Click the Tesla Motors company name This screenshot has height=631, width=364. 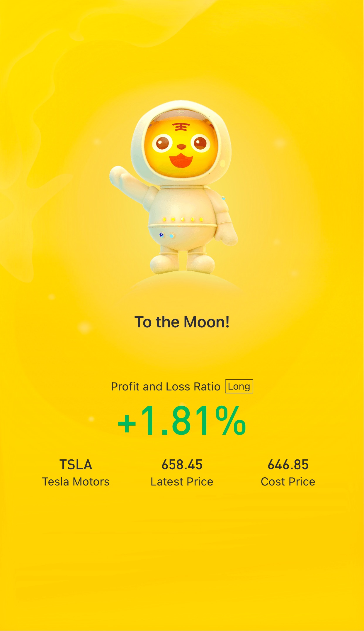76,482
